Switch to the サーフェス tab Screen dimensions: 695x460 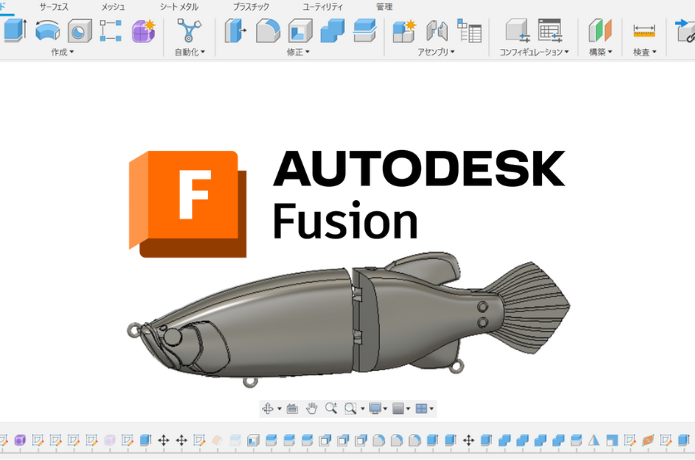54,7
